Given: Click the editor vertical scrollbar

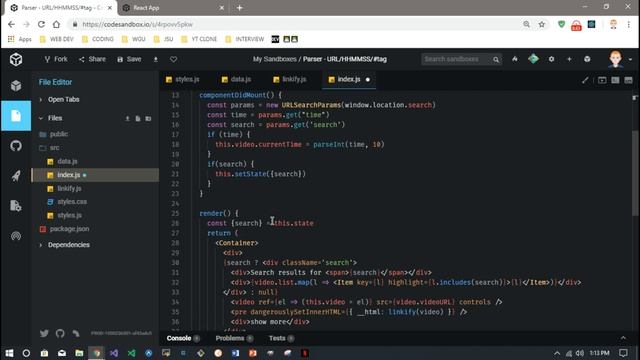Looking at the screenshot, I should click(635, 173).
